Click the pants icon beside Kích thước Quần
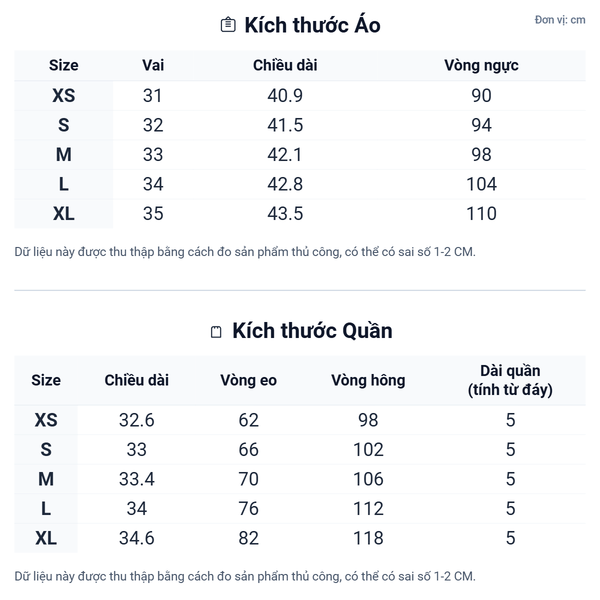Screen dimensions: 600x600 click(216, 332)
